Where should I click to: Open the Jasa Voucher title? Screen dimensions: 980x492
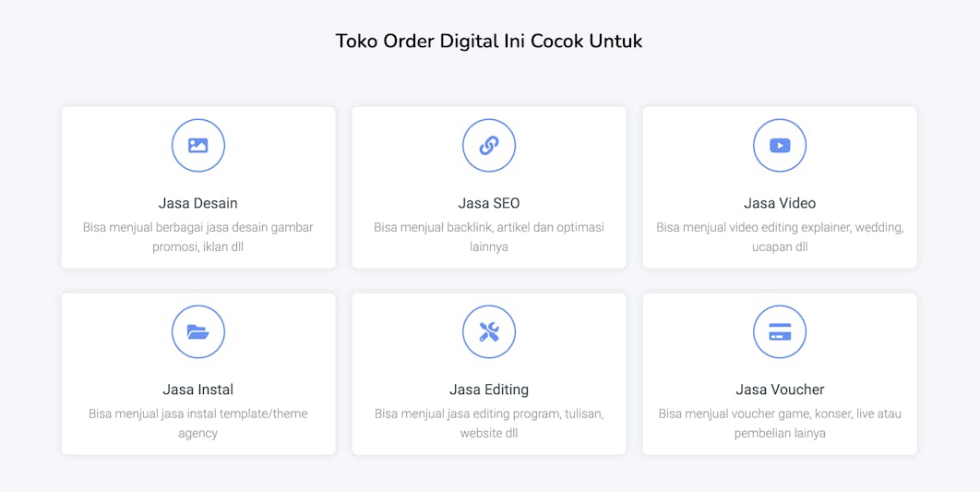[780, 390]
